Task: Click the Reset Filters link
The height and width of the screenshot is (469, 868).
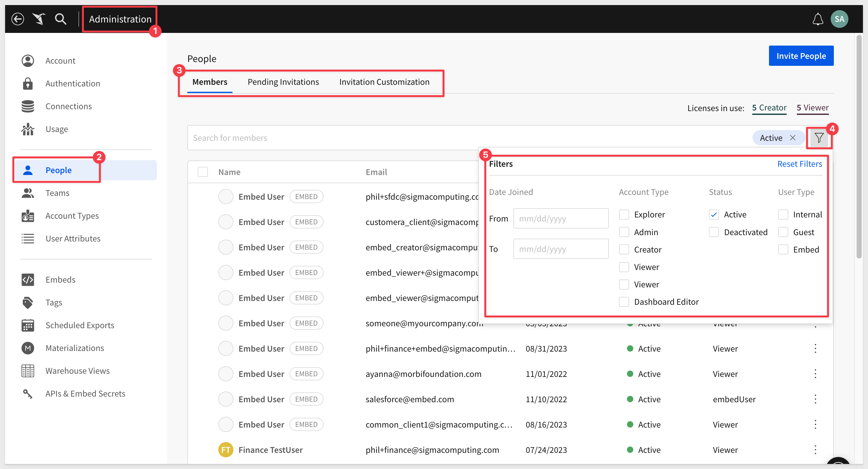Action: pos(800,164)
